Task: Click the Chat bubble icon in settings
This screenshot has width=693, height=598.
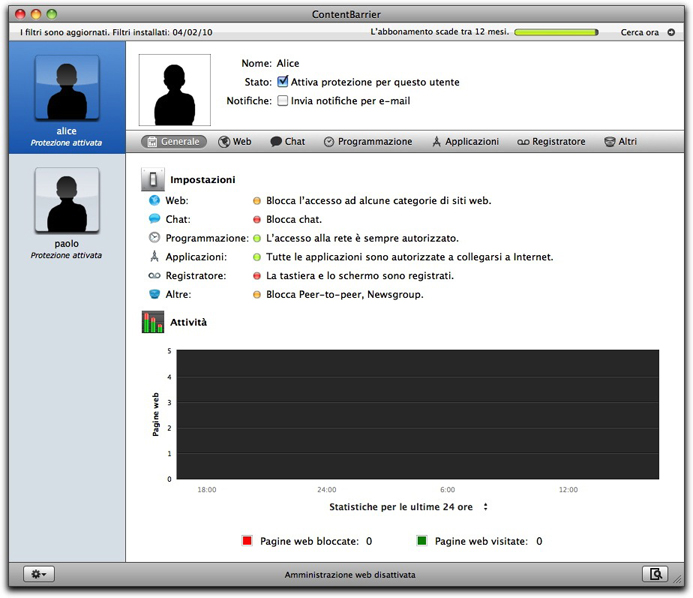Action: [154, 219]
